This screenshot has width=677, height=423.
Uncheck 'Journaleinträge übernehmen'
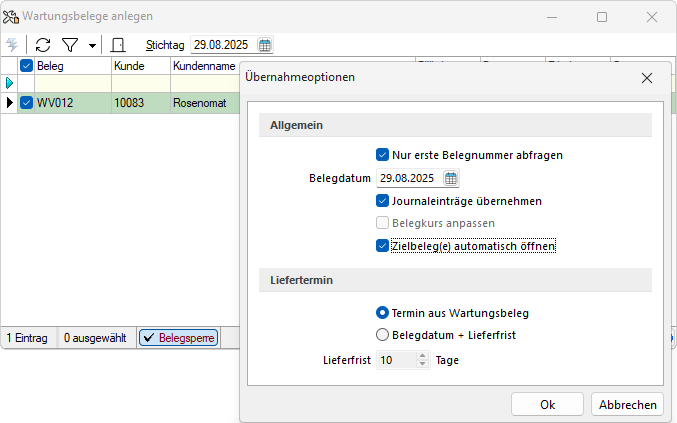pyautogui.click(x=382, y=201)
